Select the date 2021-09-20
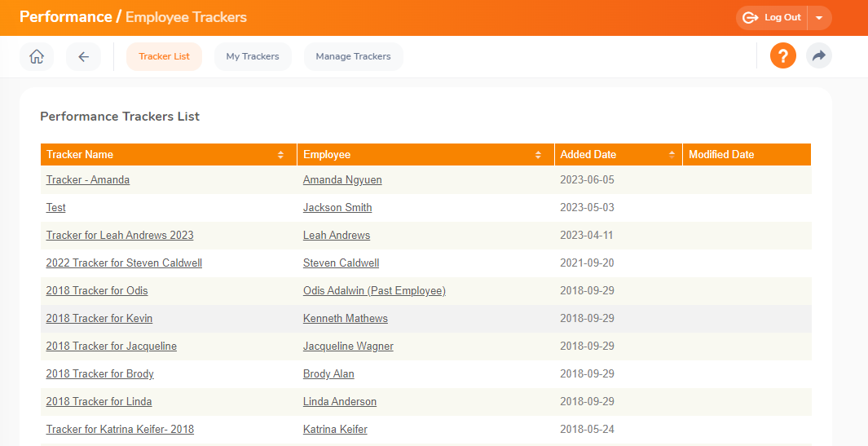The width and height of the screenshot is (868, 446). (587, 263)
